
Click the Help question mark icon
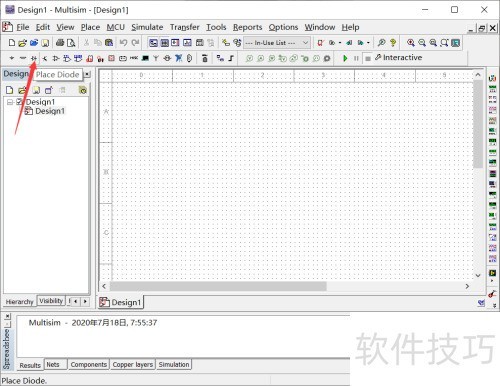pyautogui.click(x=393, y=43)
